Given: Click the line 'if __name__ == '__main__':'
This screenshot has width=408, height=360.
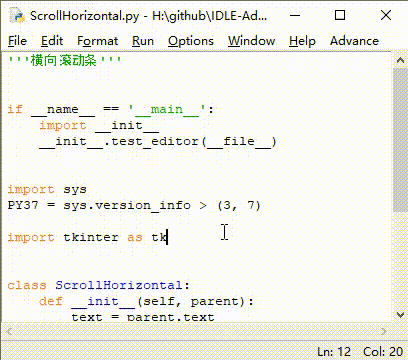Looking at the screenshot, I should [110, 109].
